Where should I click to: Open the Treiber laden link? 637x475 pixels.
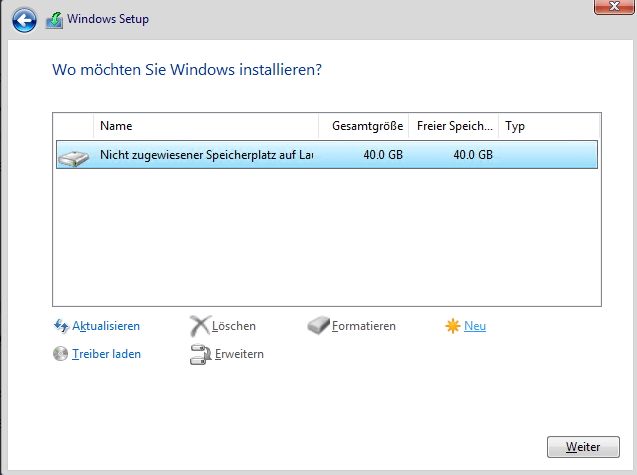(106, 354)
